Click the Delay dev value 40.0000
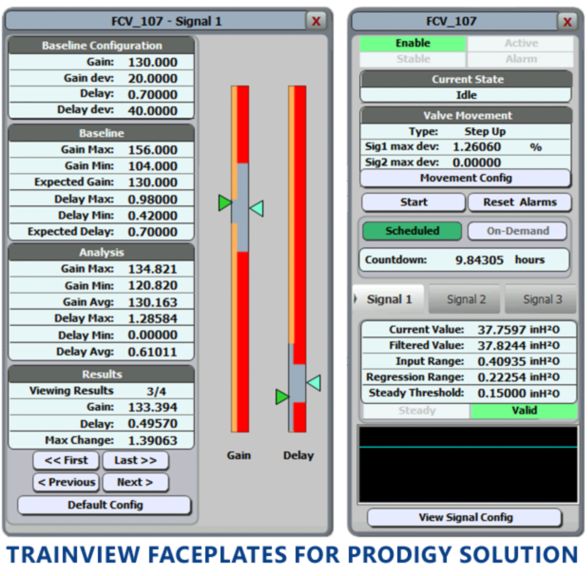The image size is (588, 576). coord(153,111)
